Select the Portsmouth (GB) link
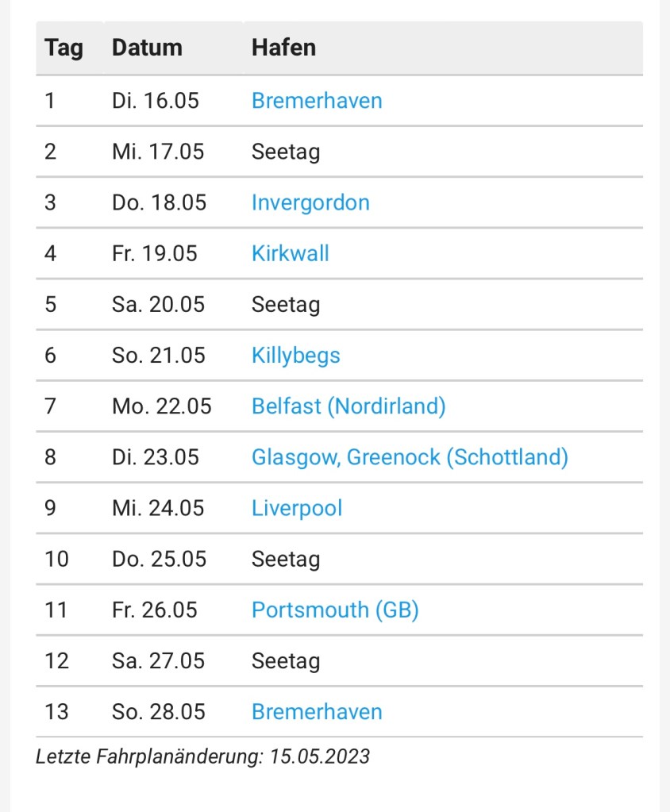 [335, 610]
